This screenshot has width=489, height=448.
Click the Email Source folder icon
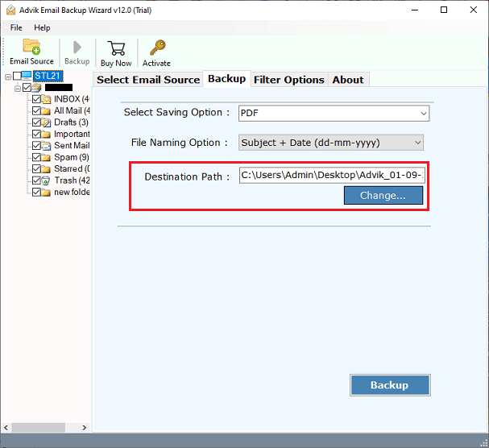31,47
